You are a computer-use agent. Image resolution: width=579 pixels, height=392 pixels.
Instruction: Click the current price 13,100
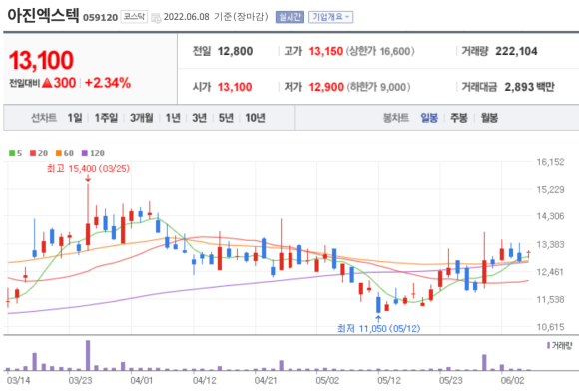pyautogui.click(x=41, y=60)
